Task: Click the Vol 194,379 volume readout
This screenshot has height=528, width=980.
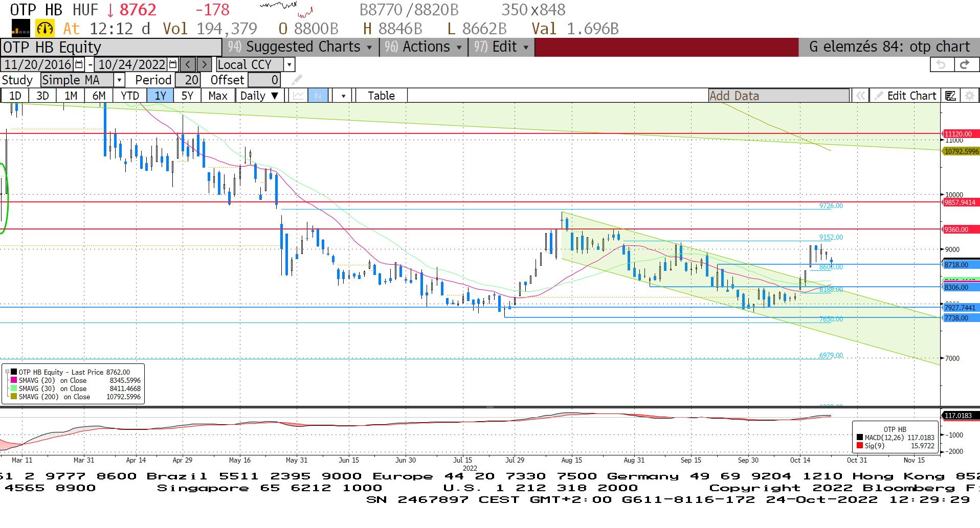Action: coord(210,29)
